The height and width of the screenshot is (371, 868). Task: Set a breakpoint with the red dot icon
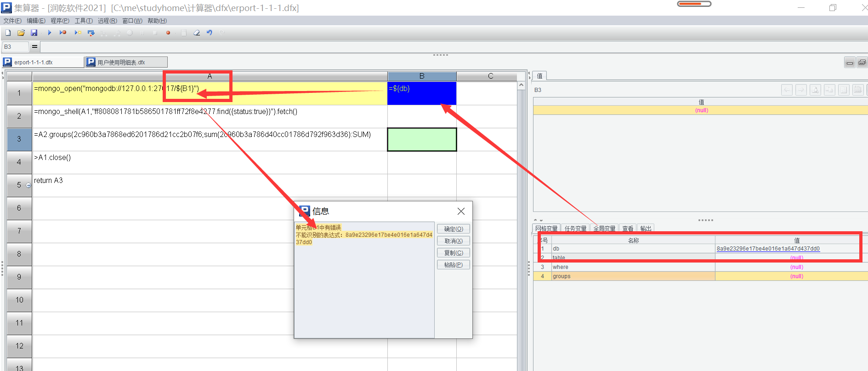click(168, 33)
